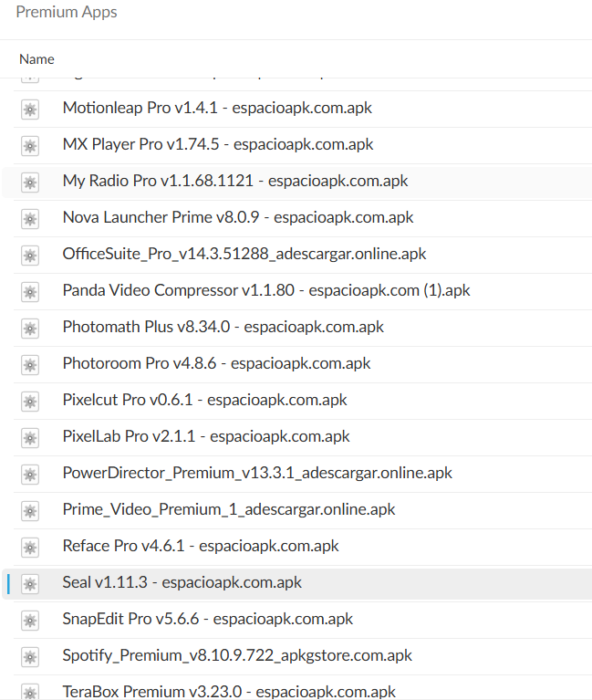Image resolution: width=592 pixels, height=700 pixels.
Task: Click the My Radio Pro apk file icon
Action: (x=30, y=183)
